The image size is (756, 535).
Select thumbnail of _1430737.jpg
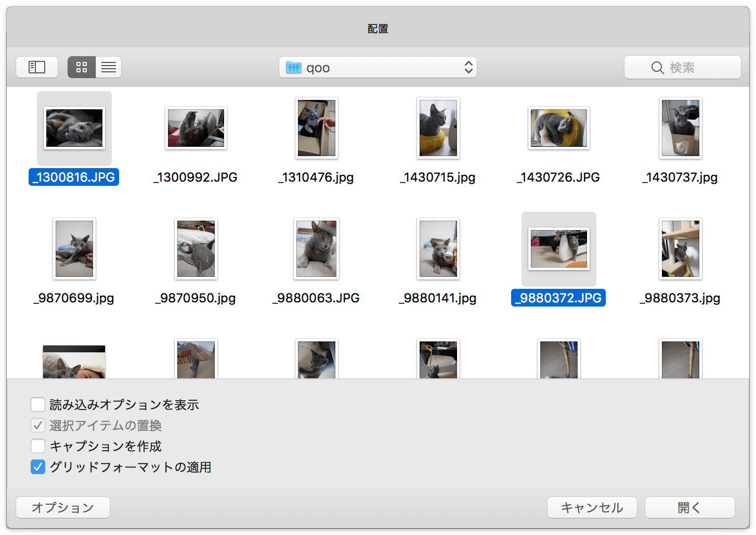[x=681, y=128]
